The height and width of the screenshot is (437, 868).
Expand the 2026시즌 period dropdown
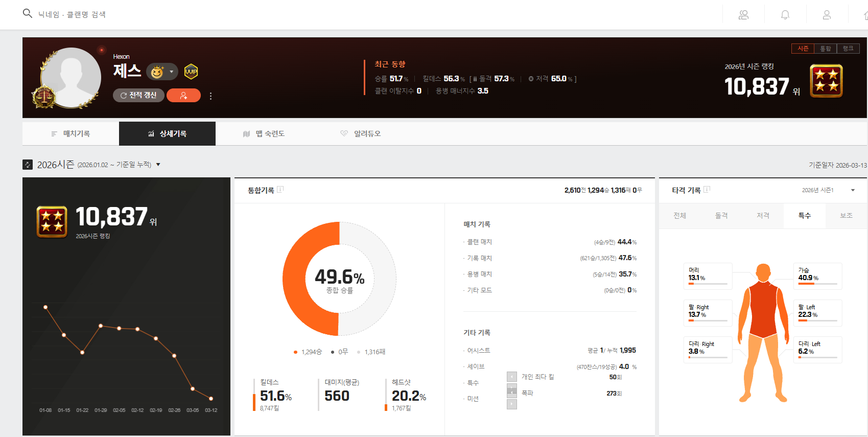coord(158,165)
